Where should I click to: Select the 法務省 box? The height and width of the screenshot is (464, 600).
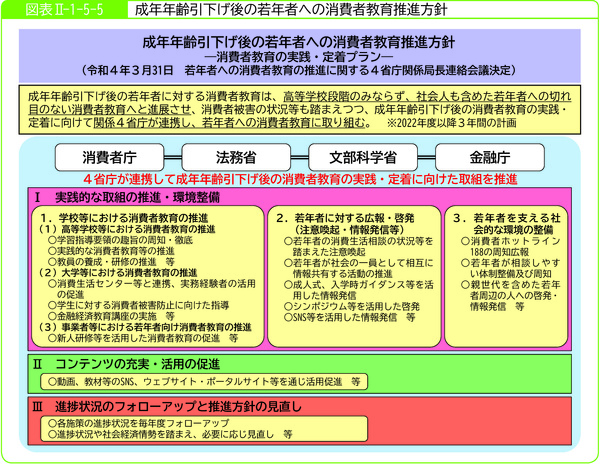coord(236,157)
